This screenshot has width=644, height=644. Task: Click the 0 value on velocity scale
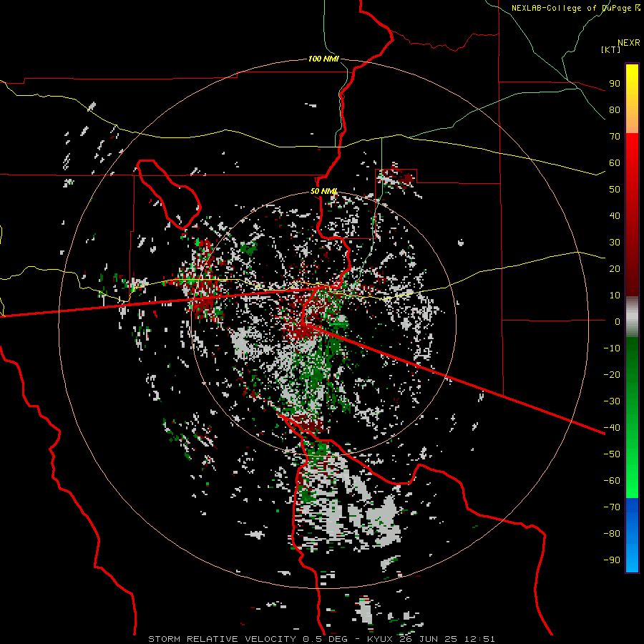coord(618,322)
